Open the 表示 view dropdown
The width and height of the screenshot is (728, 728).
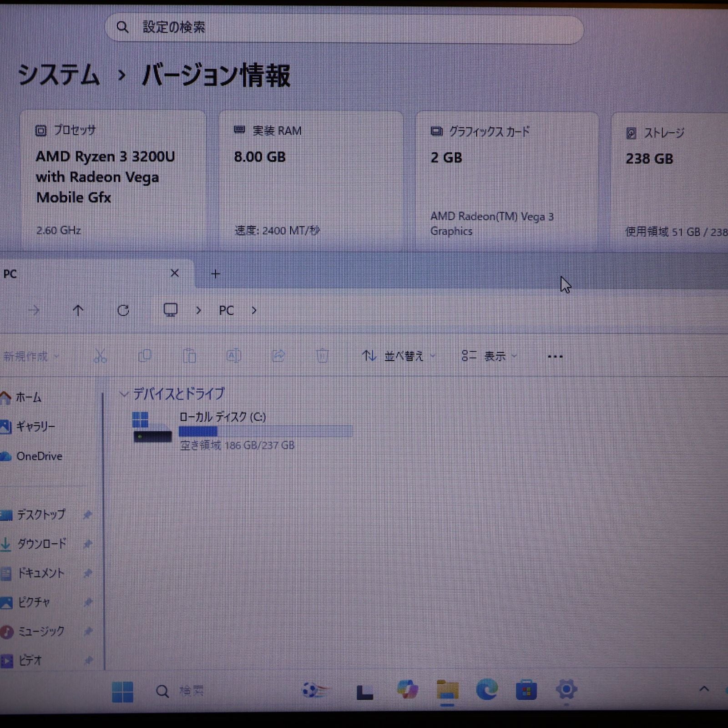click(489, 356)
